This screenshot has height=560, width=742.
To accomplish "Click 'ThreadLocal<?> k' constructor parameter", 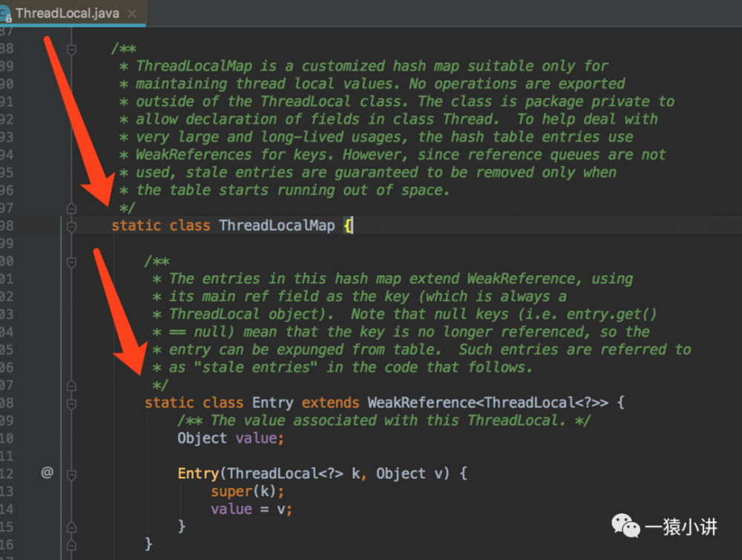I will click(x=293, y=474).
